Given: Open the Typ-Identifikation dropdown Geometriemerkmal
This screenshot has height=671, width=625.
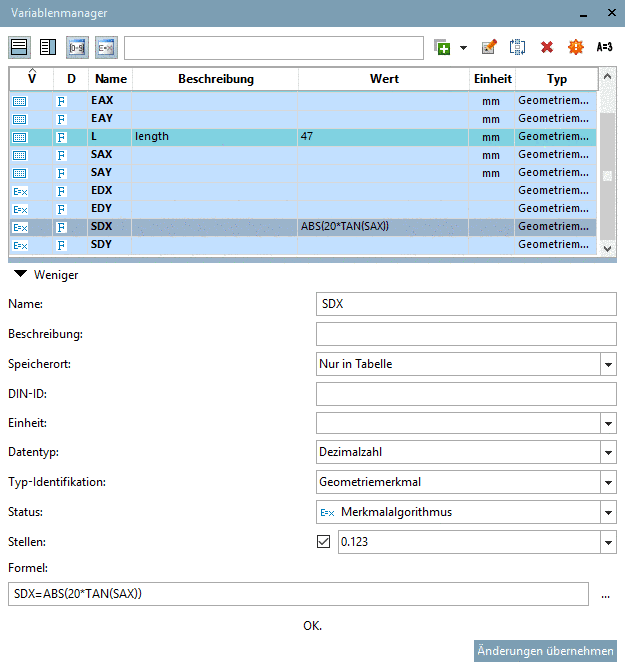Looking at the screenshot, I should (466, 482).
